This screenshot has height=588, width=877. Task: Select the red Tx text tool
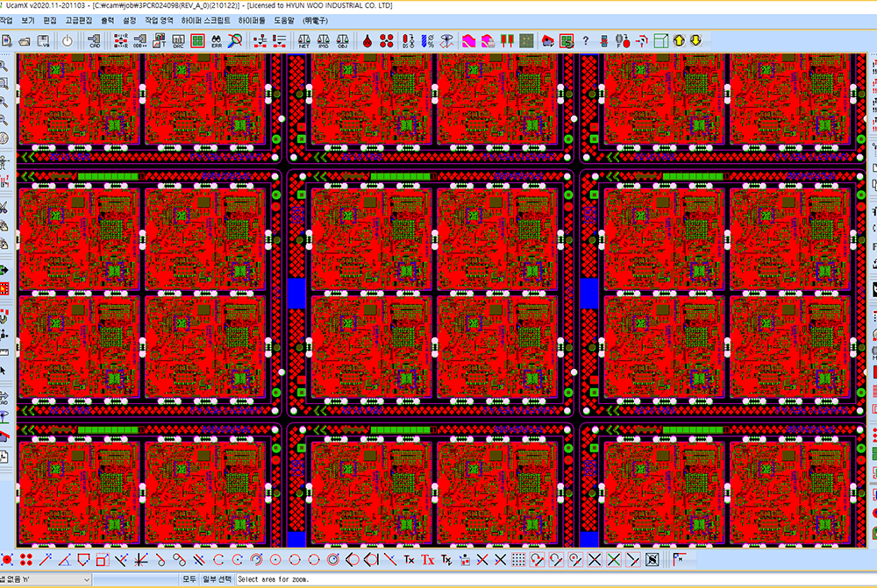(x=427, y=559)
